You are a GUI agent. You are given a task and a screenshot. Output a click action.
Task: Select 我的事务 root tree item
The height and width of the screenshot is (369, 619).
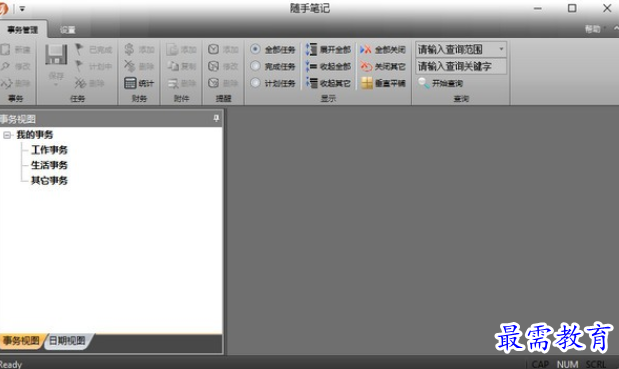tap(35, 135)
